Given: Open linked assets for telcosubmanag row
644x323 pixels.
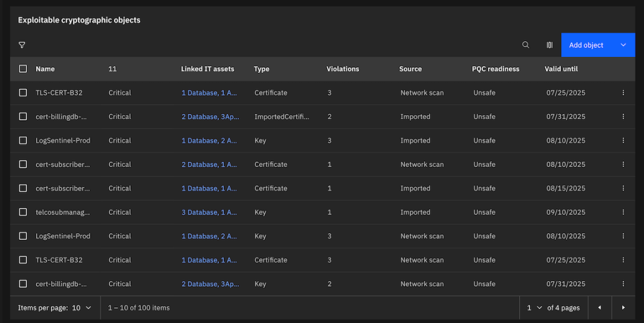Looking at the screenshot, I should click(x=209, y=212).
